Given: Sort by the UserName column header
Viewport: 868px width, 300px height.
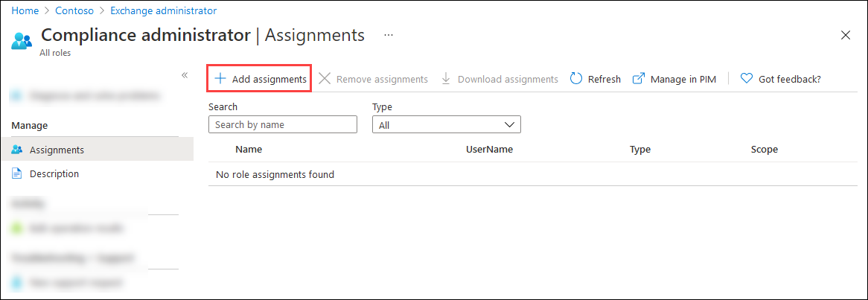Looking at the screenshot, I should (x=489, y=149).
